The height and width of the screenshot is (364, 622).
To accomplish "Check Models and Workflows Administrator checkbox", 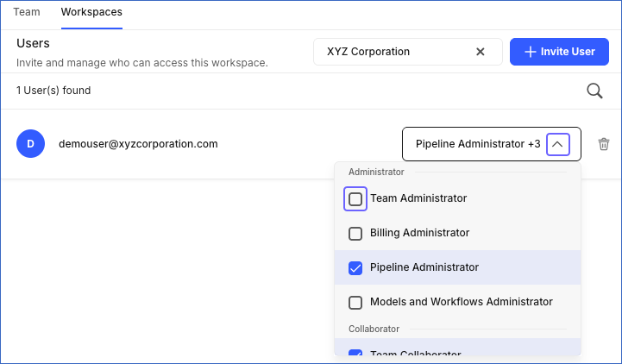I will (x=355, y=303).
